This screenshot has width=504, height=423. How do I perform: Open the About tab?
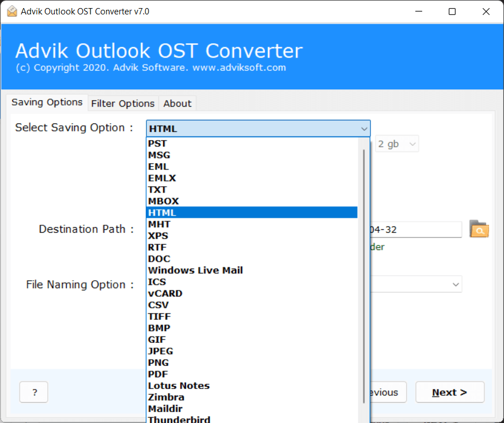[177, 104]
